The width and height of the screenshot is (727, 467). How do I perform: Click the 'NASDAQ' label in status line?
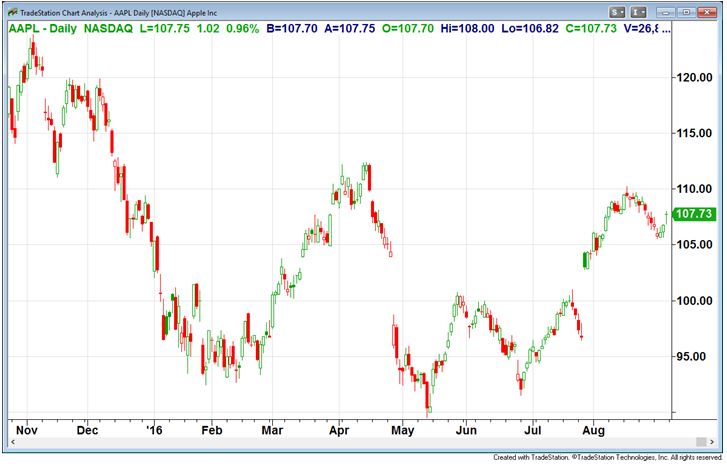coord(108,28)
